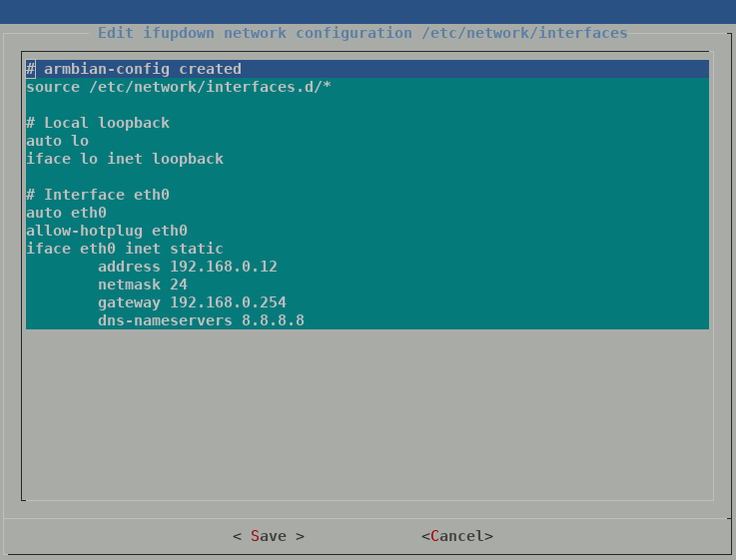Viewport: 736px width, 560px height.
Task: Click the Cancel button
Action: pyautogui.click(x=456, y=536)
